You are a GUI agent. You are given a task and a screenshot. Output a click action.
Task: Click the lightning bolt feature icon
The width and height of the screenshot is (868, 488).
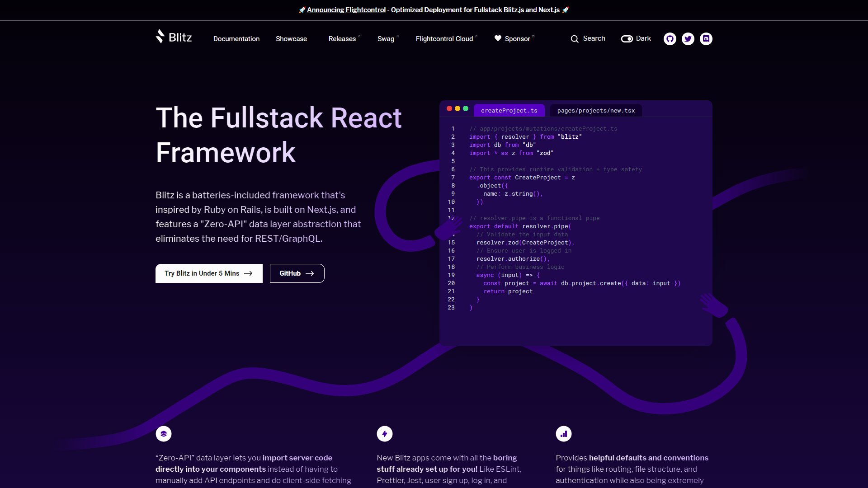[385, 434]
